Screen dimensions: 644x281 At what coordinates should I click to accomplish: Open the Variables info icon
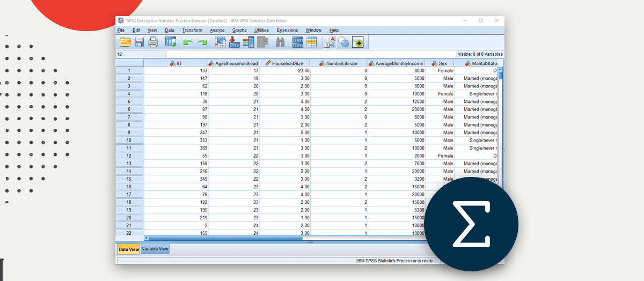click(248, 42)
